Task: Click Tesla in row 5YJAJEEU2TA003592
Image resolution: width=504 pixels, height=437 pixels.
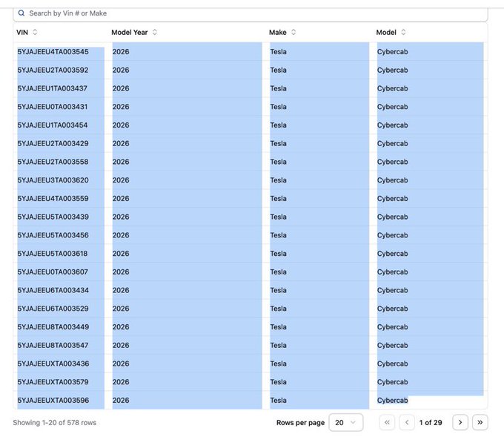Action: (x=279, y=70)
